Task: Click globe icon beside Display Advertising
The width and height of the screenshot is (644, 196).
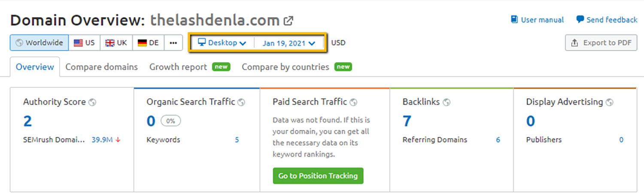Action: pos(609,102)
